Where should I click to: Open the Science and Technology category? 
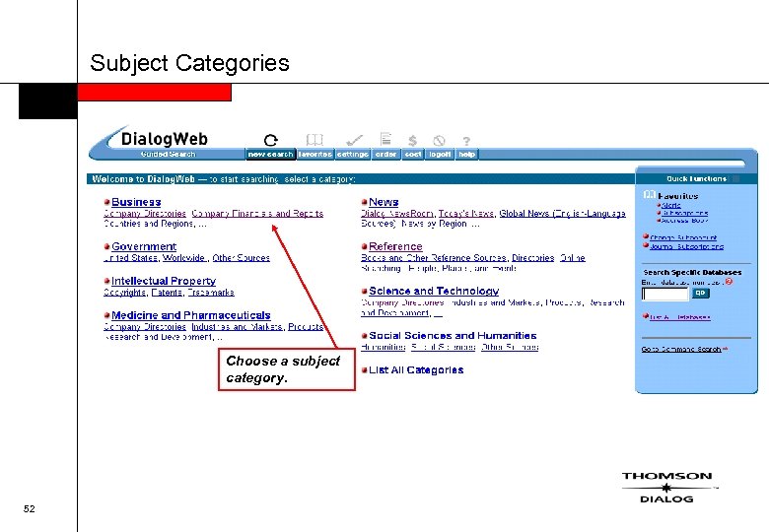[x=434, y=291]
